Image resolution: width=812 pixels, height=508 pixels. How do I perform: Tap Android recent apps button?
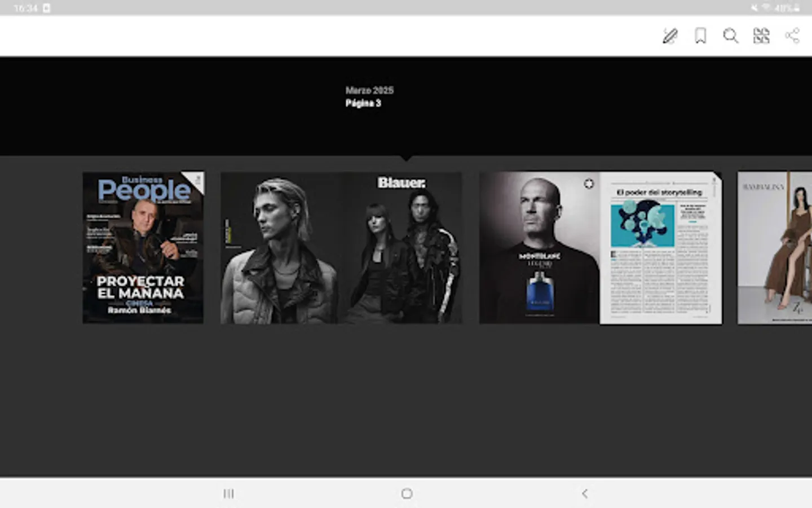point(228,494)
